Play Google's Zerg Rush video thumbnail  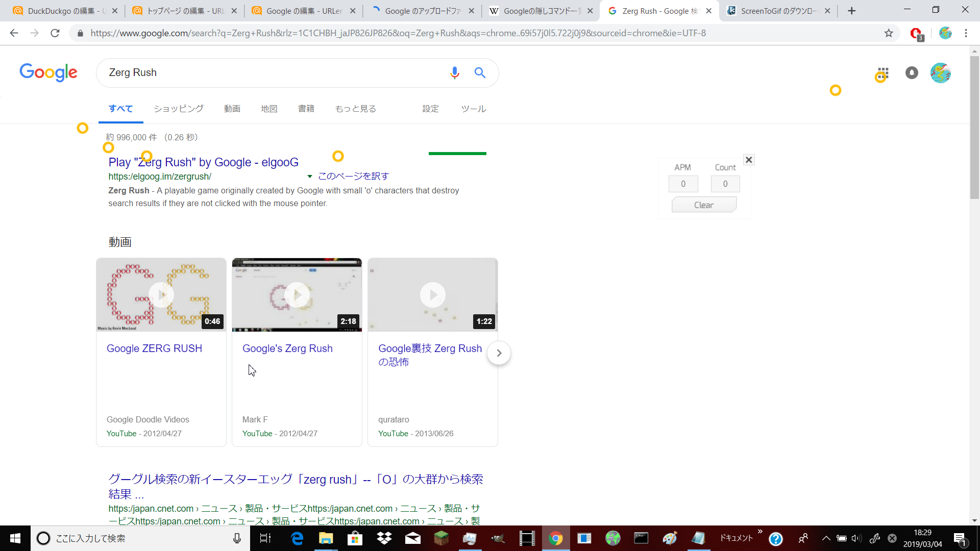coord(297,295)
